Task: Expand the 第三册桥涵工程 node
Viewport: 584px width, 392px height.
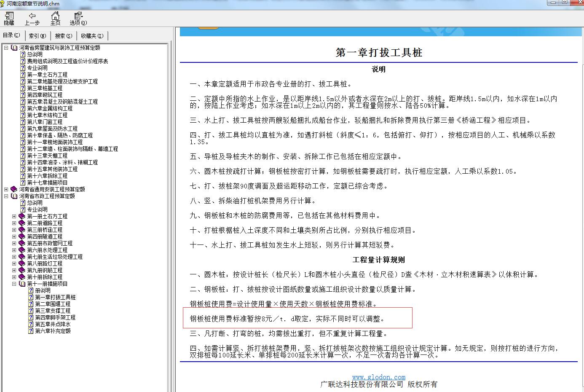Action: tap(14, 230)
